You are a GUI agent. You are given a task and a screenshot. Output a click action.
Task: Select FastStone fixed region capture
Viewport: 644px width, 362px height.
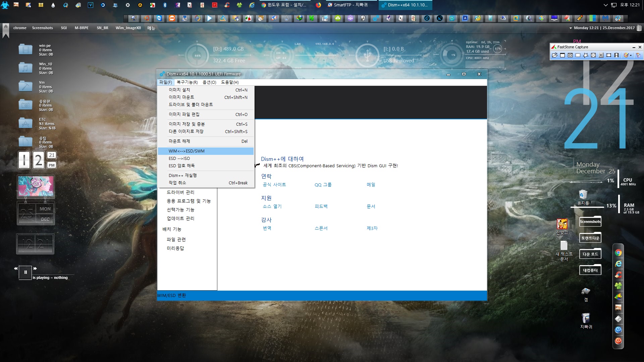click(x=609, y=55)
